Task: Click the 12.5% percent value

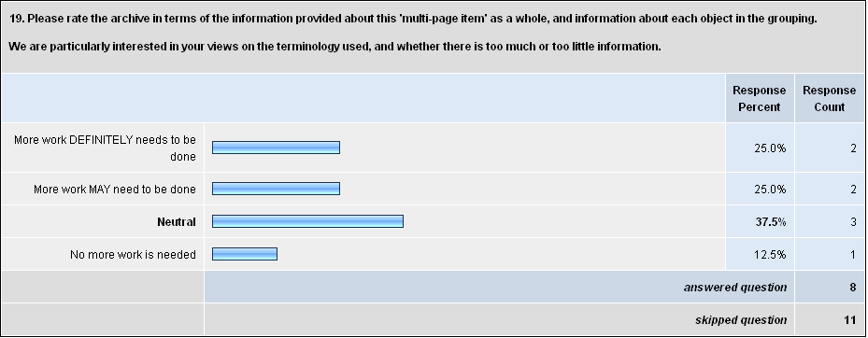Action: (771, 255)
